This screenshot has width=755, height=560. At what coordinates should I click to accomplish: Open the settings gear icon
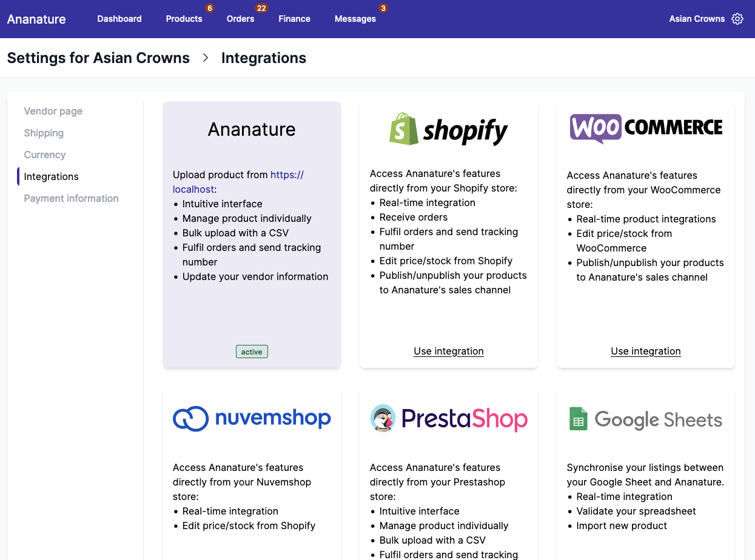coord(737,19)
